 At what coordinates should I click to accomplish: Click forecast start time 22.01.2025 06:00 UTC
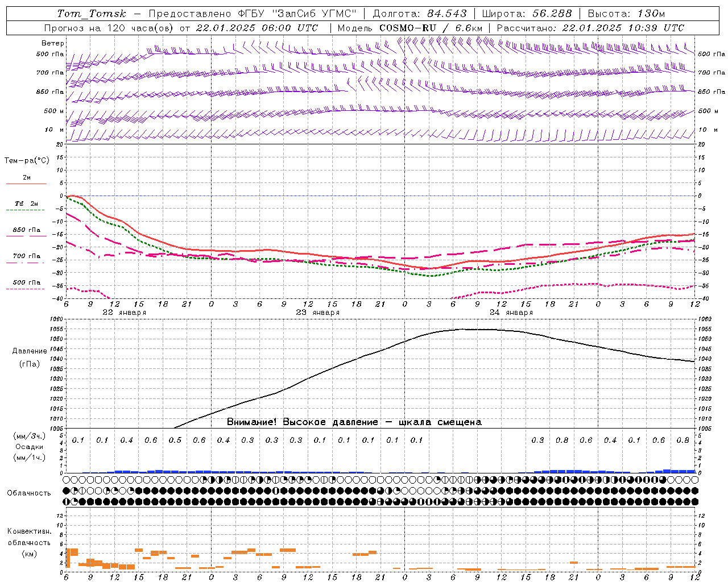257,28
